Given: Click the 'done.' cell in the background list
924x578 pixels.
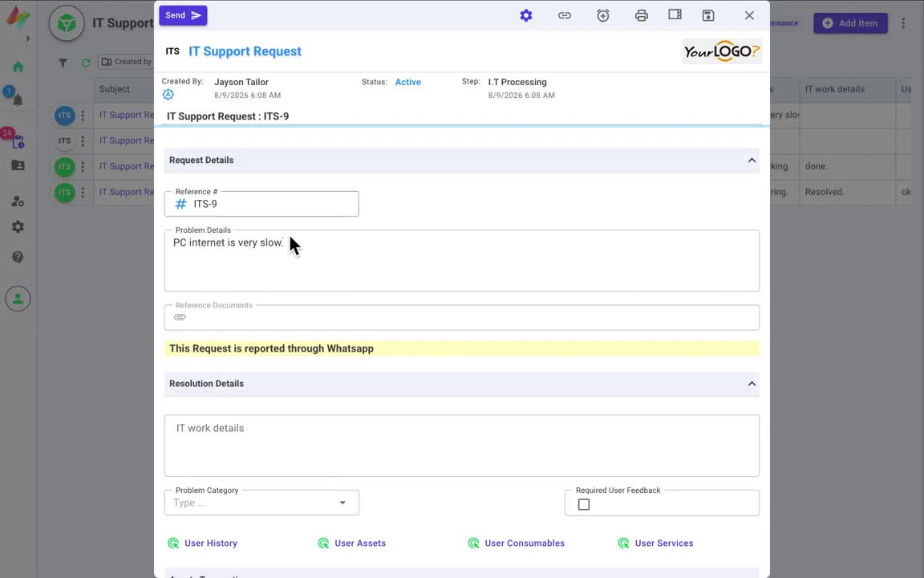Looking at the screenshot, I should [x=817, y=166].
